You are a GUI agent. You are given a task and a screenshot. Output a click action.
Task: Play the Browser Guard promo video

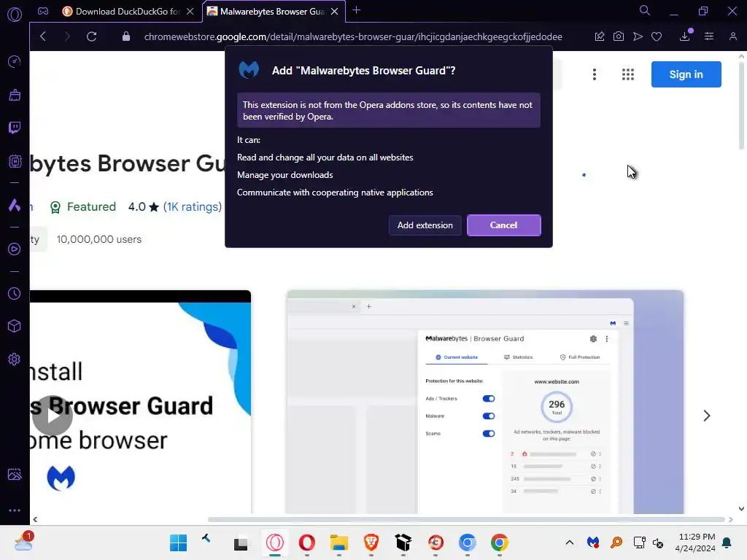pos(53,415)
